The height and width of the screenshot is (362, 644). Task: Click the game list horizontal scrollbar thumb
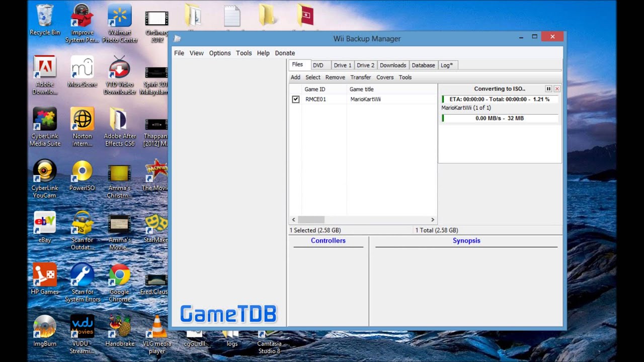point(311,220)
